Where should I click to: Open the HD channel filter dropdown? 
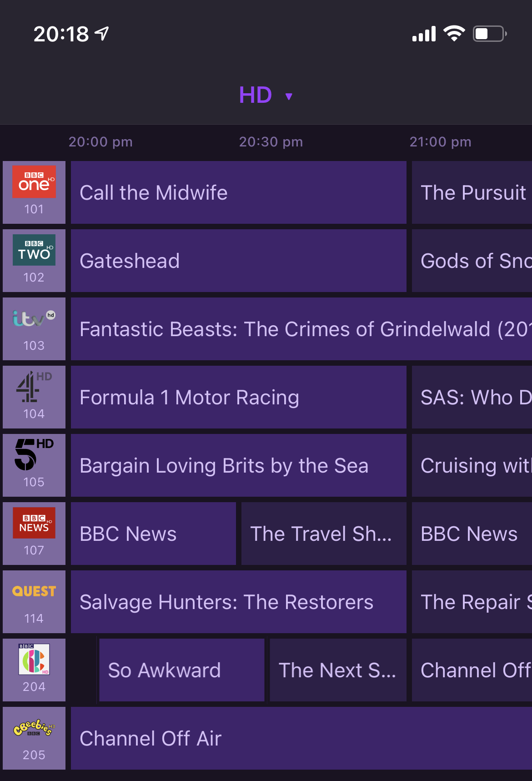(256, 96)
